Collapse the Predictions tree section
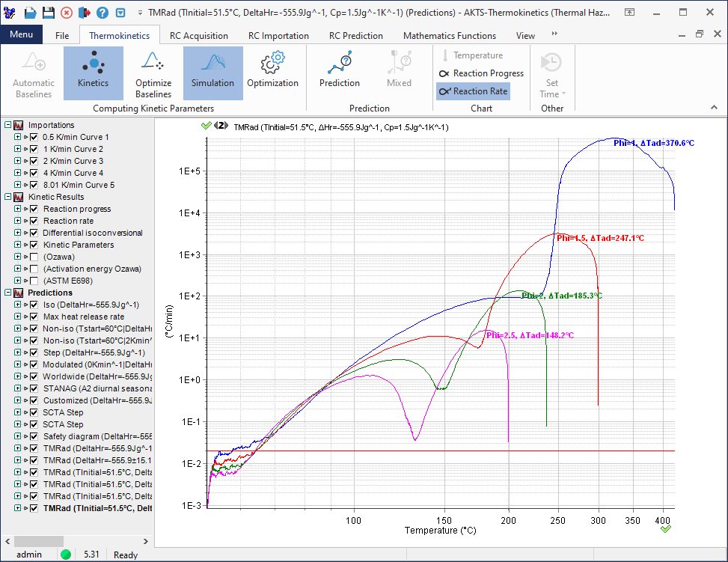 (x=8, y=293)
